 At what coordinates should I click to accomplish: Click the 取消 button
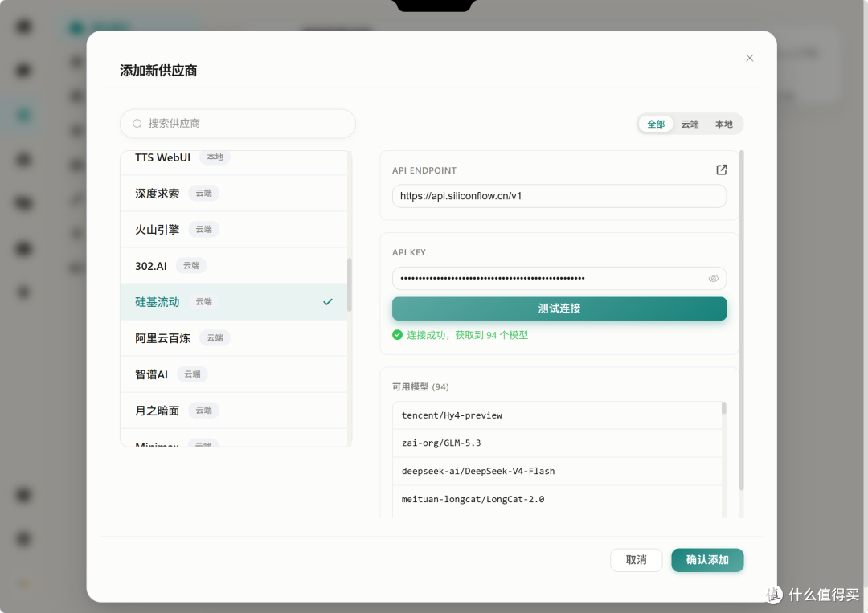[636, 560]
